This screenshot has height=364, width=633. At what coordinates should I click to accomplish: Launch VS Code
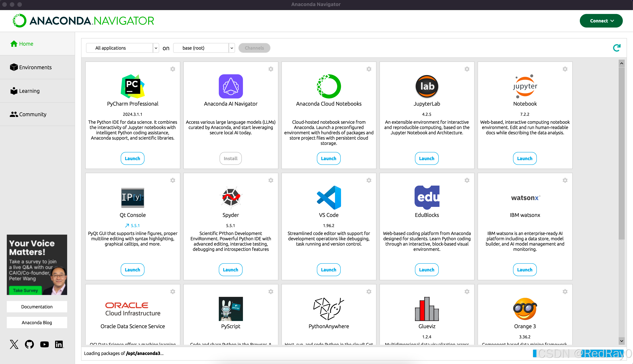pos(329,270)
